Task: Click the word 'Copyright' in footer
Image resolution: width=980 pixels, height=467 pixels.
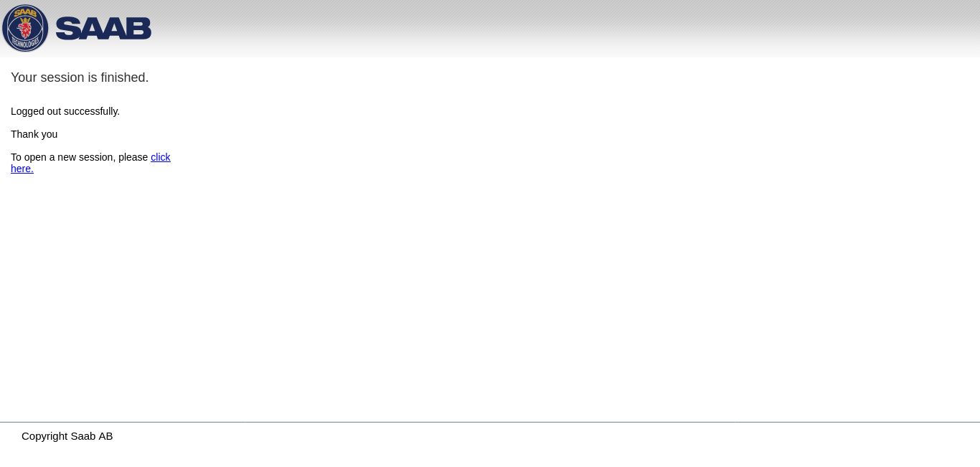Action: [x=44, y=436]
